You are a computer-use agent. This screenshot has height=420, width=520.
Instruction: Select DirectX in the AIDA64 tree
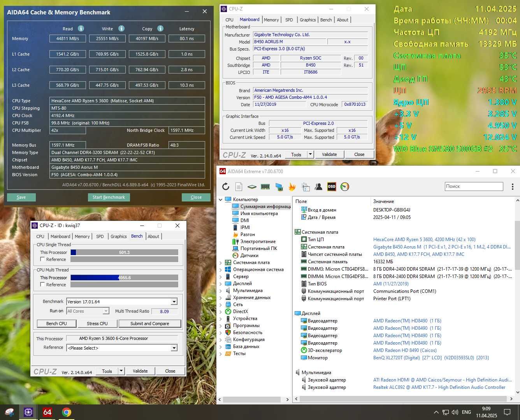point(240,311)
